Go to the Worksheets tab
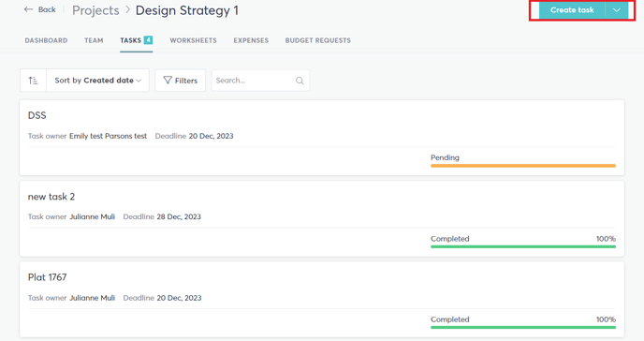Image resolution: width=644 pixels, height=341 pixels. click(193, 40)
